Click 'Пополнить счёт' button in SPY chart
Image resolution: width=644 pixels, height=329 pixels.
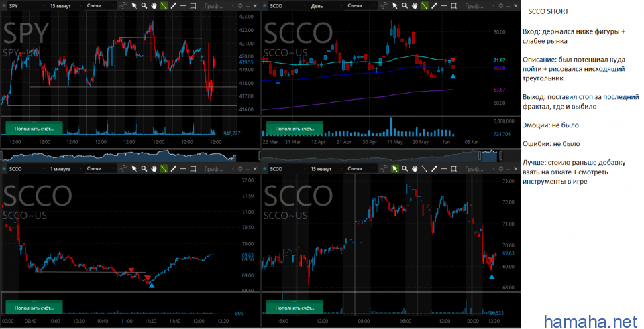coord(34,129)
